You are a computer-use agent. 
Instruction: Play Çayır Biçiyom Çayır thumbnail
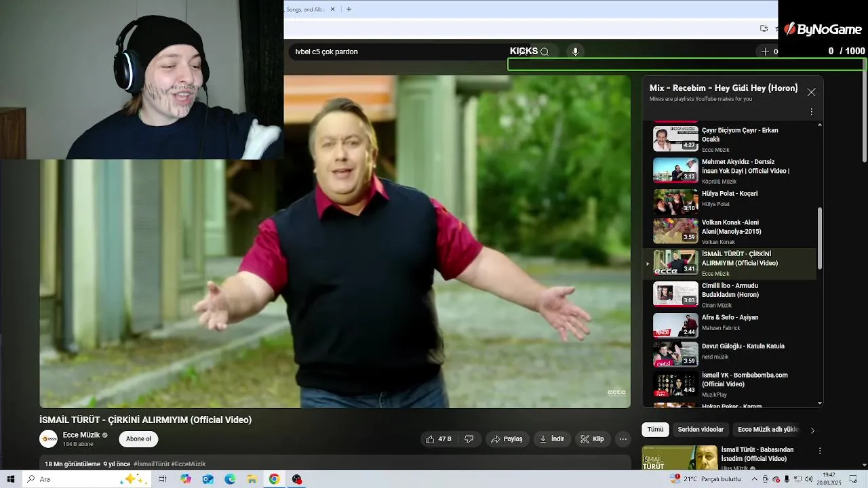point(675,139)
